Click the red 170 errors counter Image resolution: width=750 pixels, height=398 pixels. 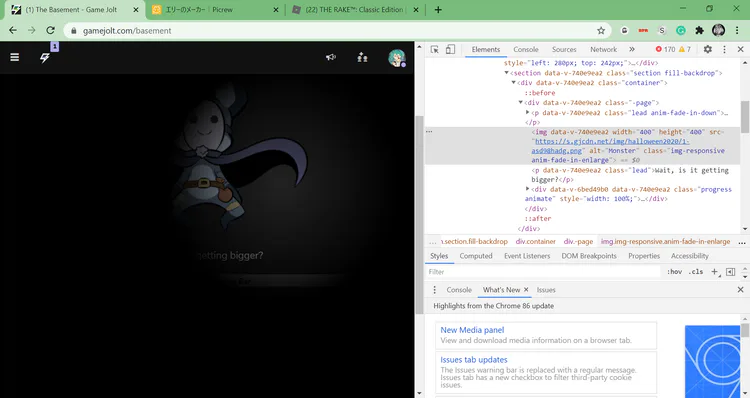tap(665, 49)
